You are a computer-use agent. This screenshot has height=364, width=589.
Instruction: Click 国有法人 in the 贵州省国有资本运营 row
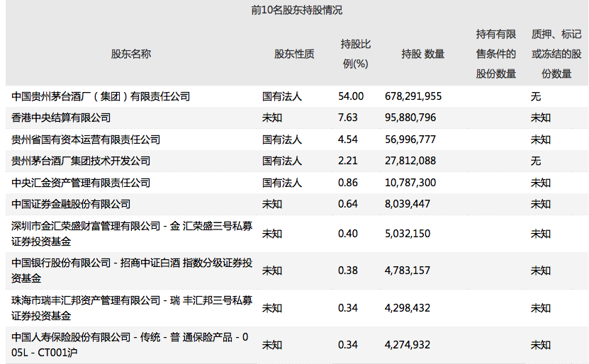tap(281, 140)
